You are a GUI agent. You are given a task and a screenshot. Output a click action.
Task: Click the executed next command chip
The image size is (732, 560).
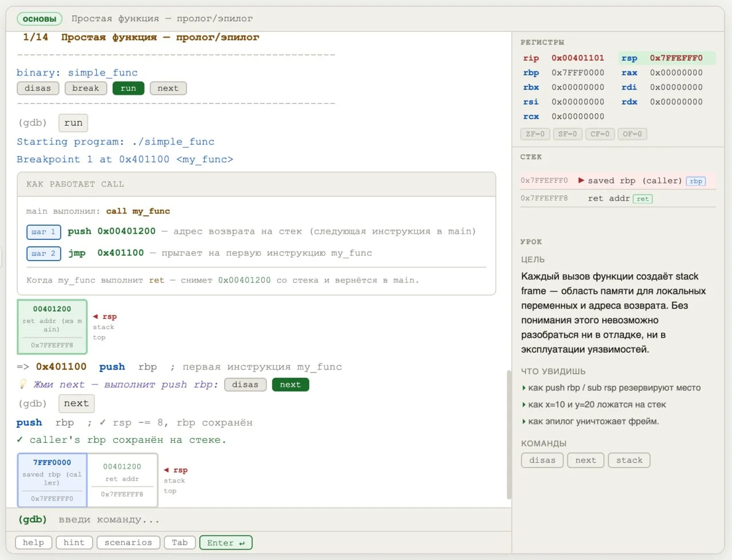pos(76,403)
